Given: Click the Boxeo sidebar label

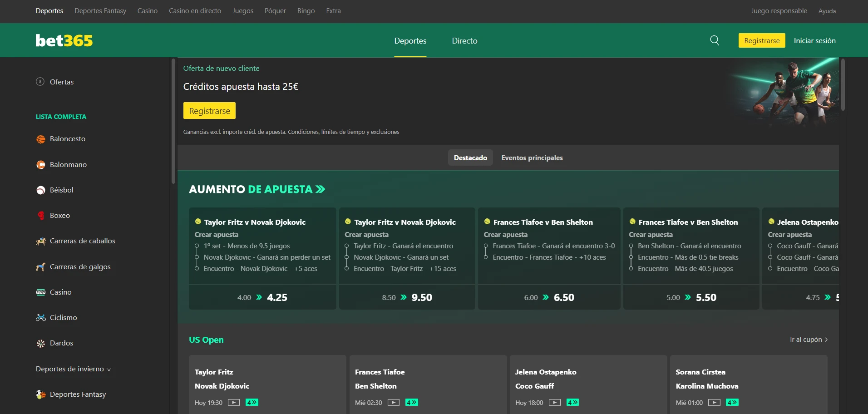Looking at the screenshot, I should click(x=60, y=216).
